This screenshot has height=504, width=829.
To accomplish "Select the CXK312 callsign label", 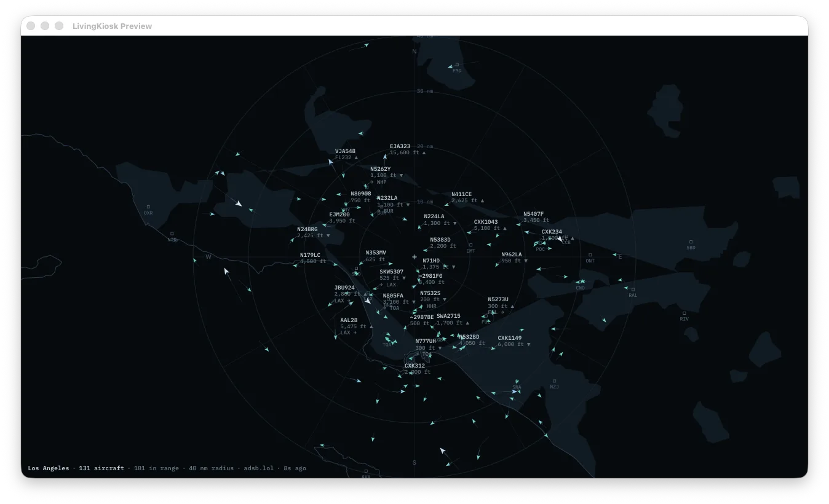I will tap(414, 366).
